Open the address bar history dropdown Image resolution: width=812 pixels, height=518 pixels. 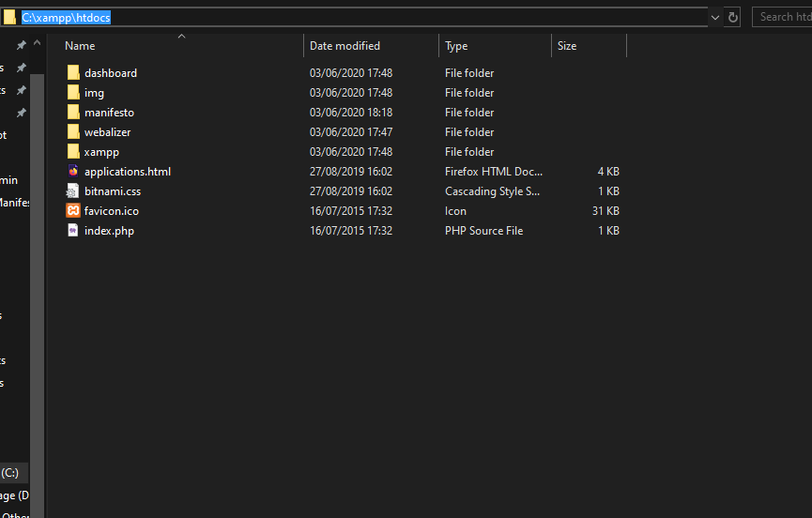(x=715, y=18)
